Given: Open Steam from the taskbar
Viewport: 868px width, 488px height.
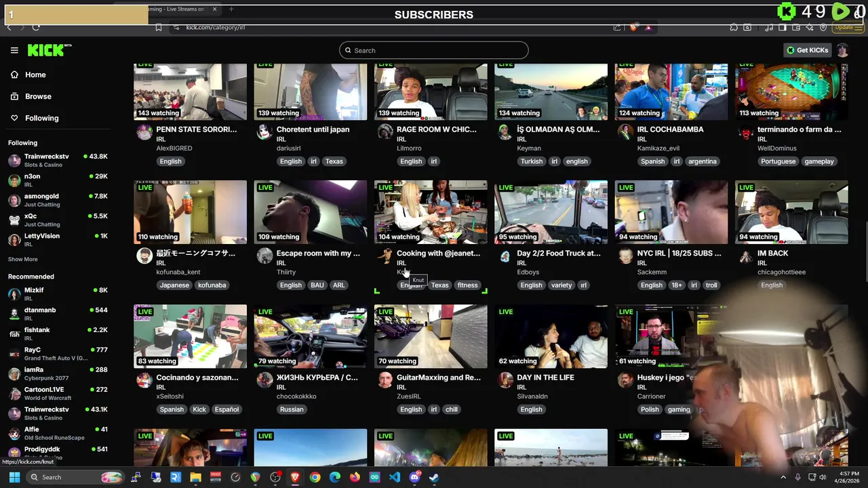Looking at the screenshot, I should click(x=434, y=477).
